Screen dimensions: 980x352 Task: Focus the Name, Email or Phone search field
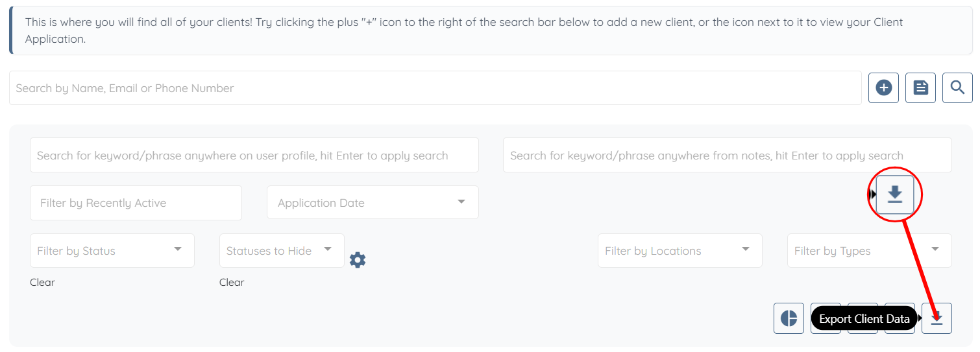[435, 88]
